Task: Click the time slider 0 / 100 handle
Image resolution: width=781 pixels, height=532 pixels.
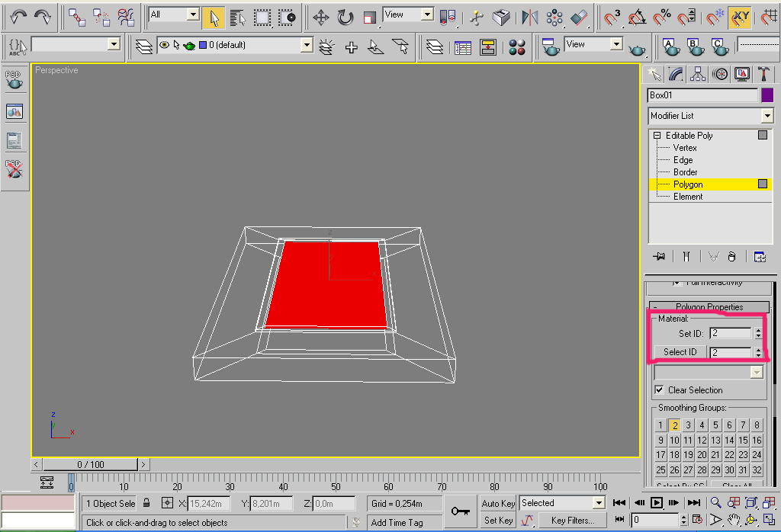Action: (90, 464)
